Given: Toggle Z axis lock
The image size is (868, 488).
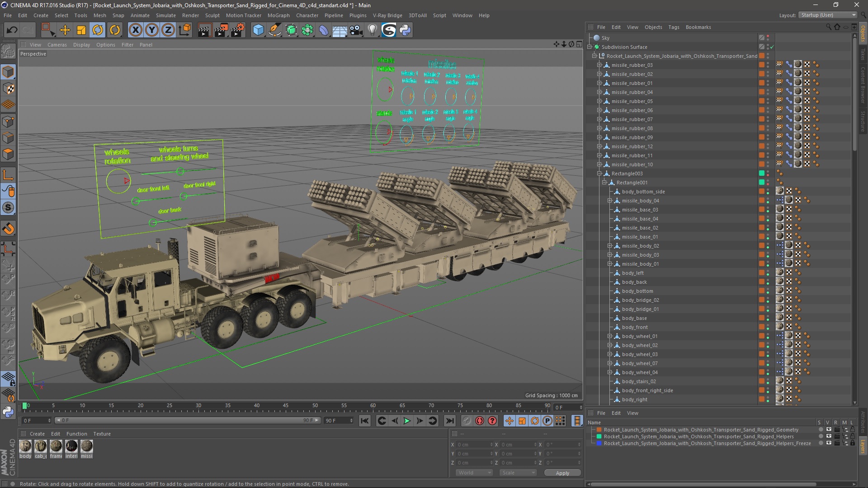Looking at the screenshot, I should [168, 30].
